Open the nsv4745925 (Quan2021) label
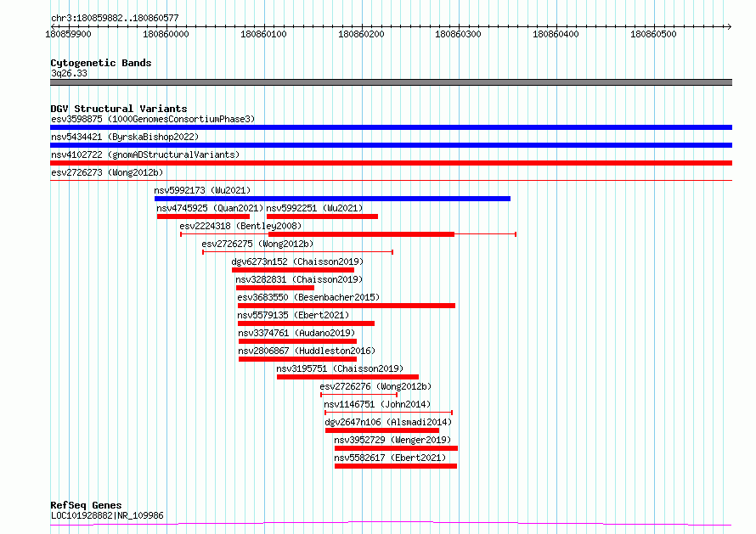The height and width of the screenshot is (534, 756). 210,208
